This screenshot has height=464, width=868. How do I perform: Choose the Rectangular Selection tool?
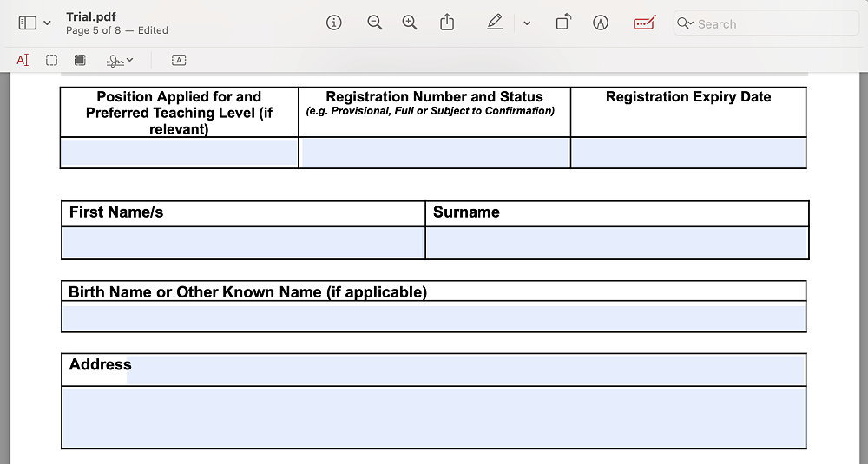pos(52,60)
